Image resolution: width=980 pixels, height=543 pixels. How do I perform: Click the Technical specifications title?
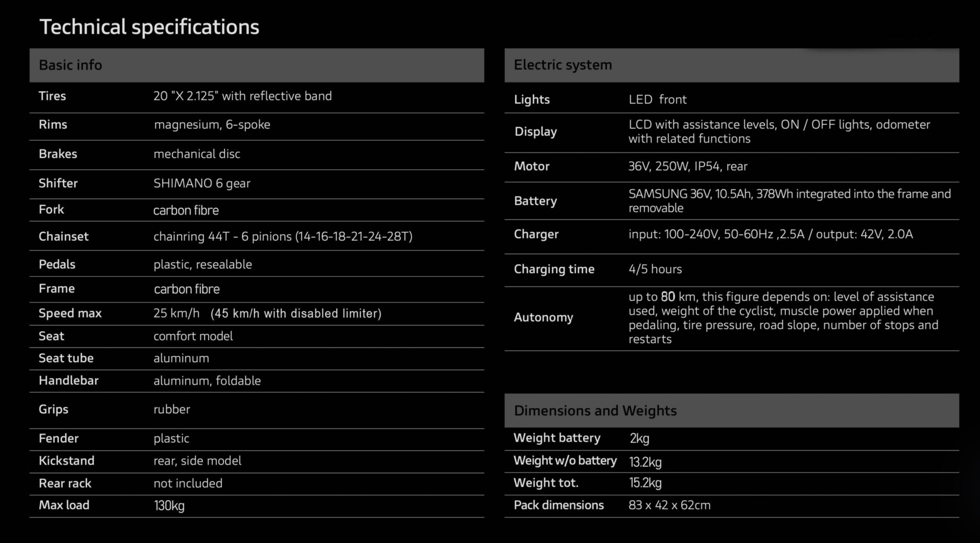(149, 27)
